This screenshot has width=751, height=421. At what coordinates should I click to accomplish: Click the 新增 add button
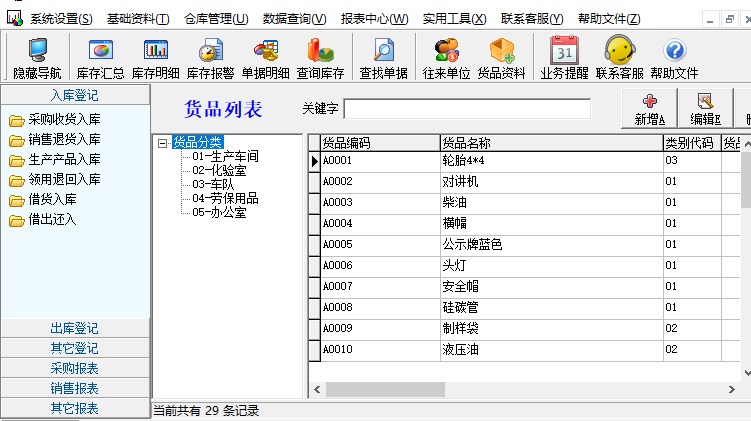649,108
